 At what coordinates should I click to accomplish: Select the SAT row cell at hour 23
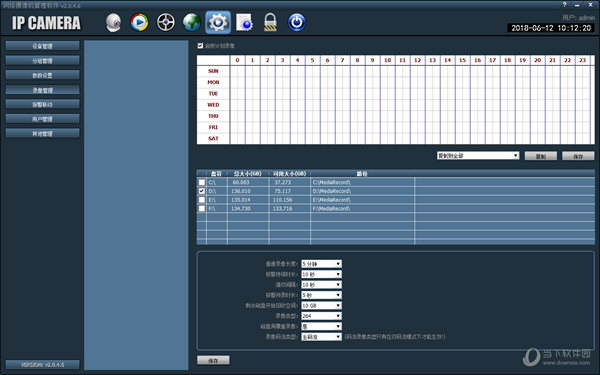[x=583, y=138]
